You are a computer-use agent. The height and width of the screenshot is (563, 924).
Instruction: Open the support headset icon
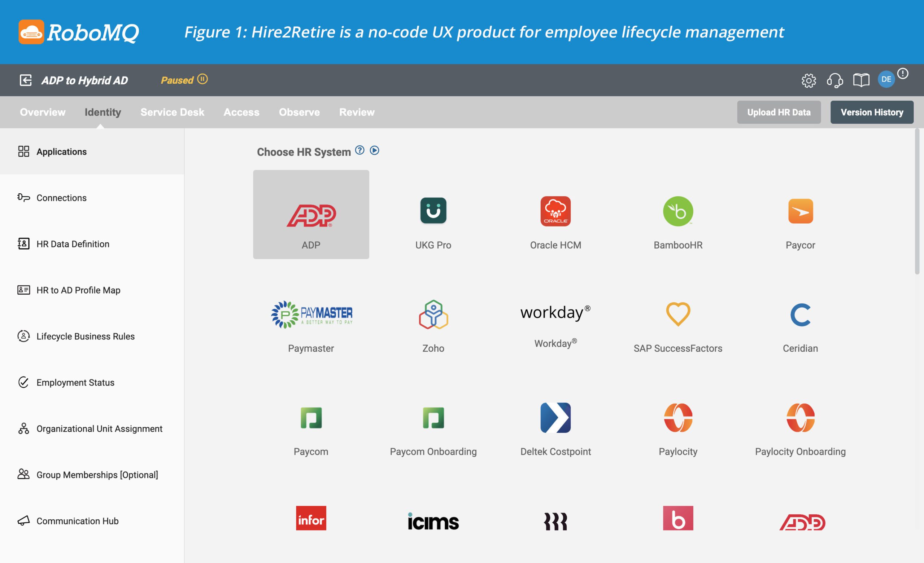click(x=835, y=80)
